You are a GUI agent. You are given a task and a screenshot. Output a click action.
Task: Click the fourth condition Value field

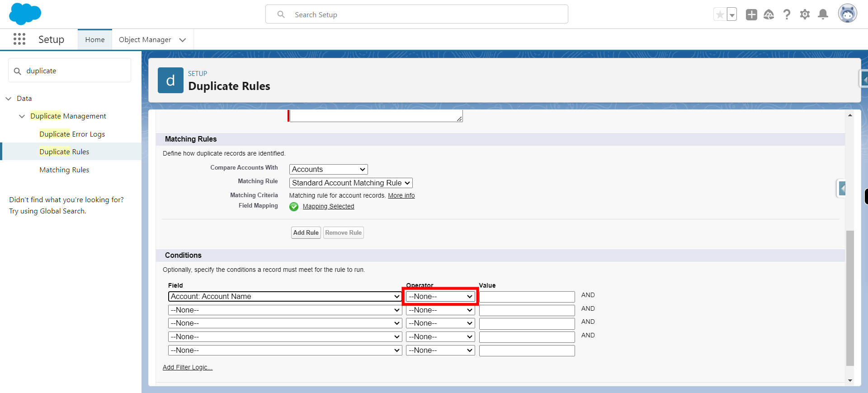527,337
